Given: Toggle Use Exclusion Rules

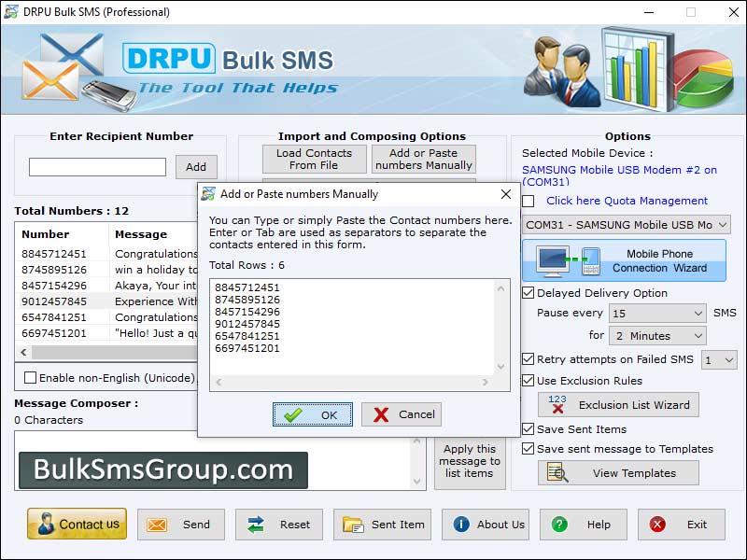Looking at the screenshot, I should [529, 380].
